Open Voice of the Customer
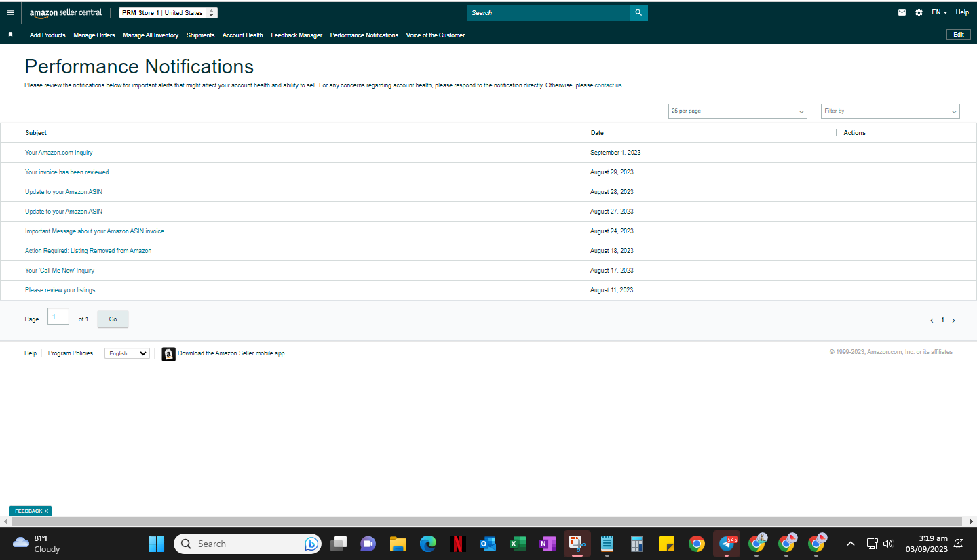The image size is (977, 560). click(x=436, y=35)
